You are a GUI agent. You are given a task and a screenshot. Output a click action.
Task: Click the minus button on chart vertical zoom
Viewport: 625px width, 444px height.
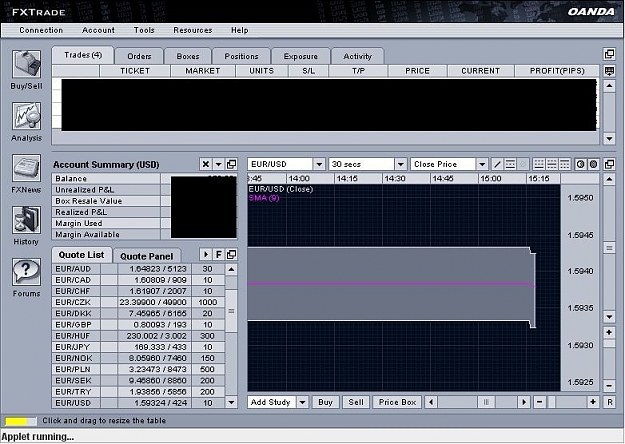click(609, 385)
